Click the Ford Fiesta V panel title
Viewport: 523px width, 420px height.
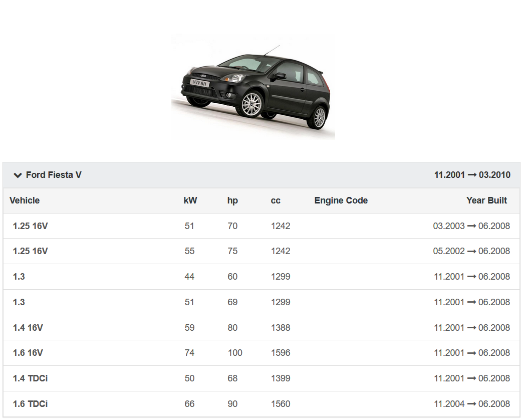pyautogui.click(x=54, y=175)
